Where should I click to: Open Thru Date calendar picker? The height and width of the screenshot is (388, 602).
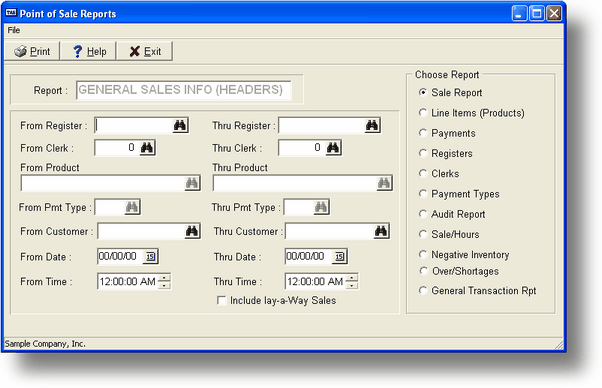coord(339,256)
